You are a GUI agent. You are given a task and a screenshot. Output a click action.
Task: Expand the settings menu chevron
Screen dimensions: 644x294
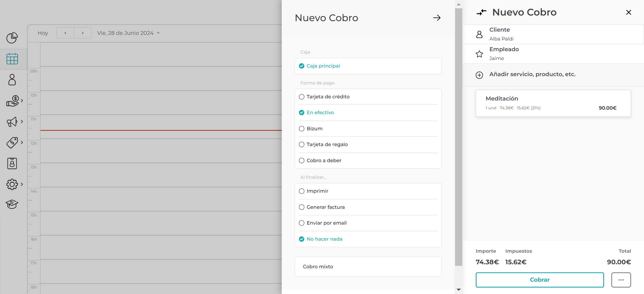(x=22, y=184)
